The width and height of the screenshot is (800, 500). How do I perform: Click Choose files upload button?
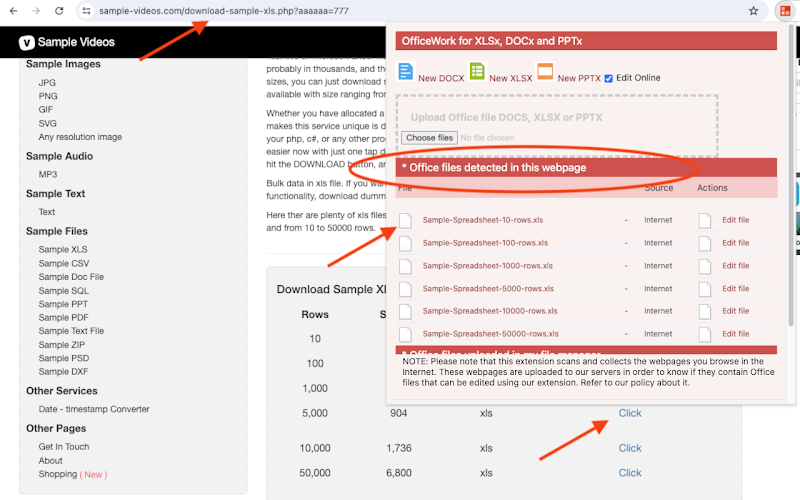click(430, 138)
